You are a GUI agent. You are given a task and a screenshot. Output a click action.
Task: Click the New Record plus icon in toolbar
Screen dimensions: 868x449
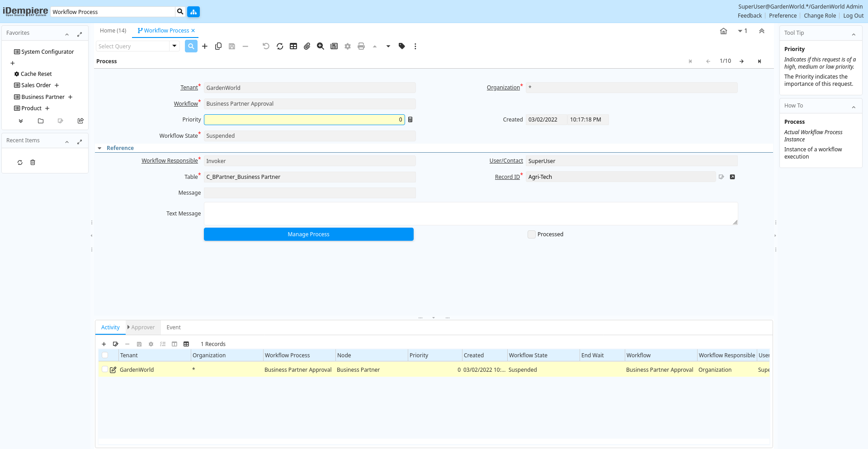(x=205, y=46)
